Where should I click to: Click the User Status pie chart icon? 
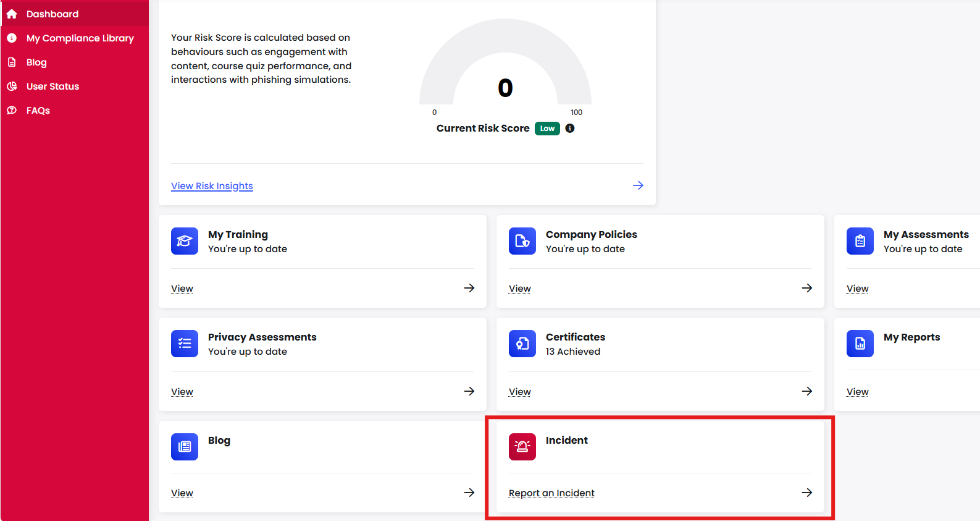(x=12, y=86)
